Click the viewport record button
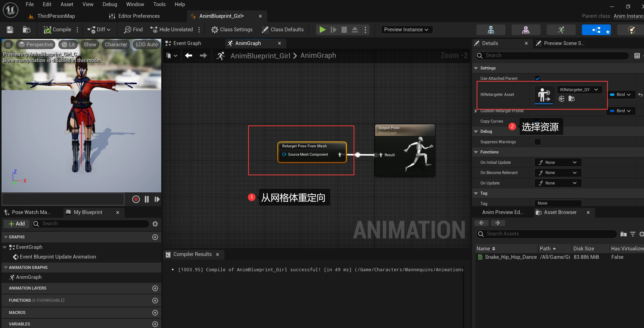The image size is (644, 328). click(136, 199)
